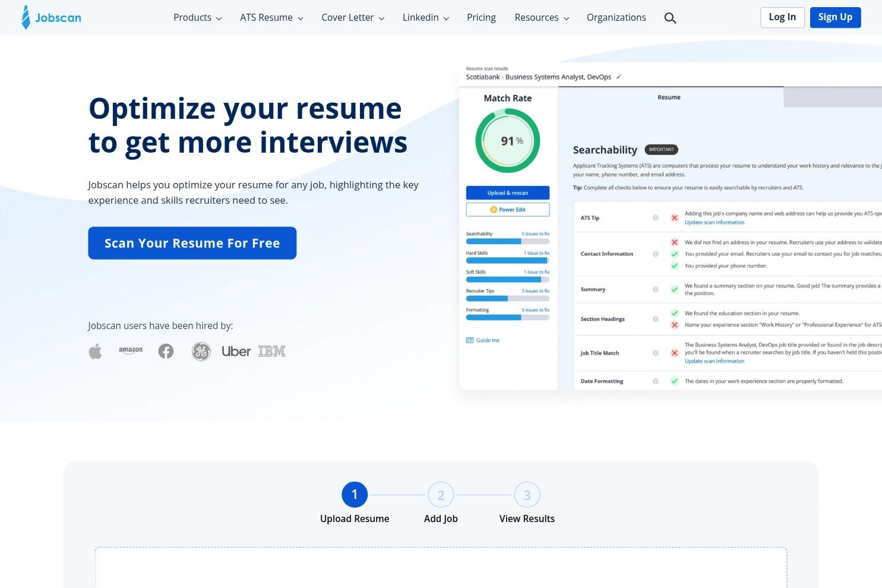Click the Jobscan logo in the header
This screenshot has height=588, width=882.
51,18
